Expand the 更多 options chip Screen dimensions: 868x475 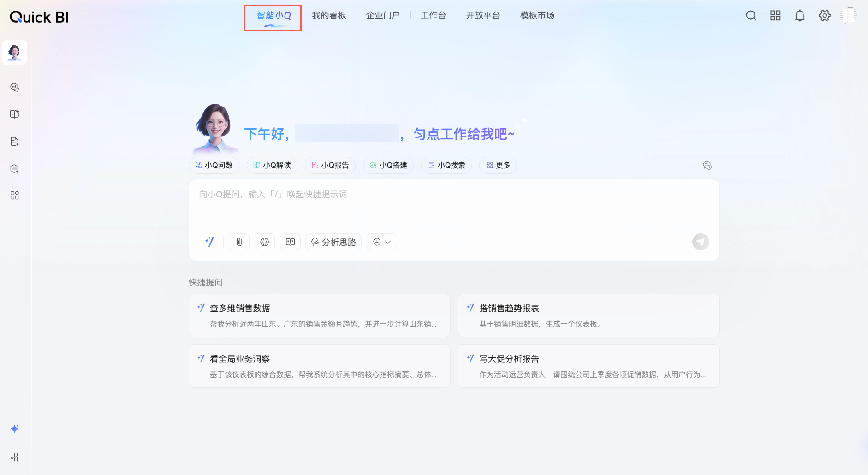point(498,165)
